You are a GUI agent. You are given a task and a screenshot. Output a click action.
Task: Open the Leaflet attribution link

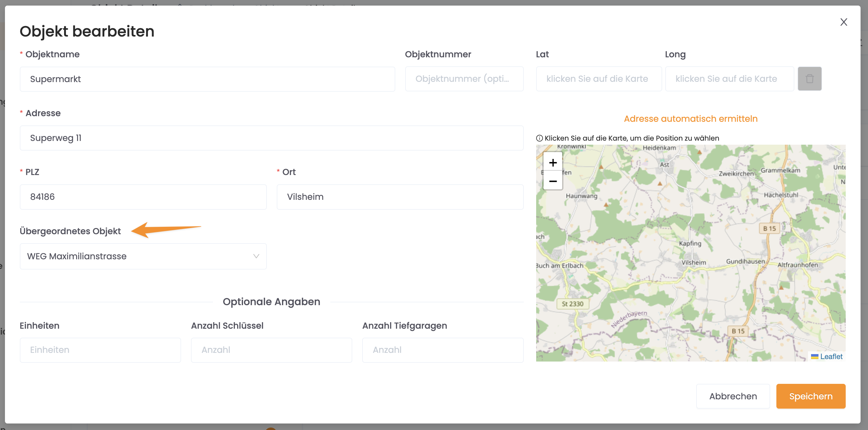tap(831, 357)
